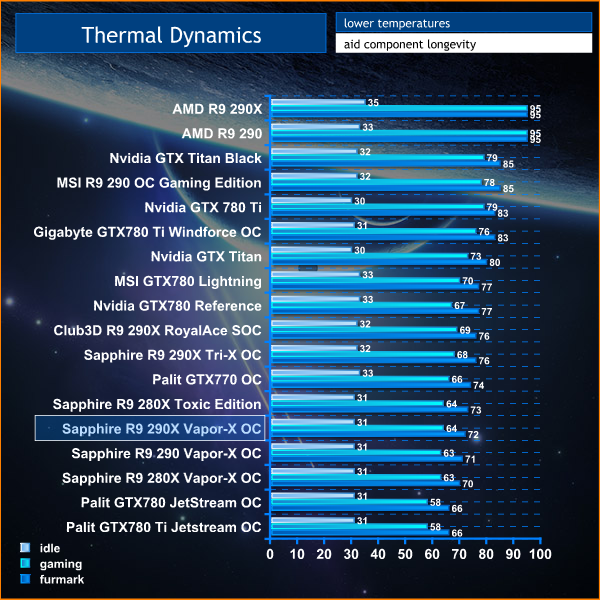Image resolution: width=600 pixels, height=600 pixels.
Task: Click gaming value 69 for Club3D RoyalAce
Action: click(465, 330)
